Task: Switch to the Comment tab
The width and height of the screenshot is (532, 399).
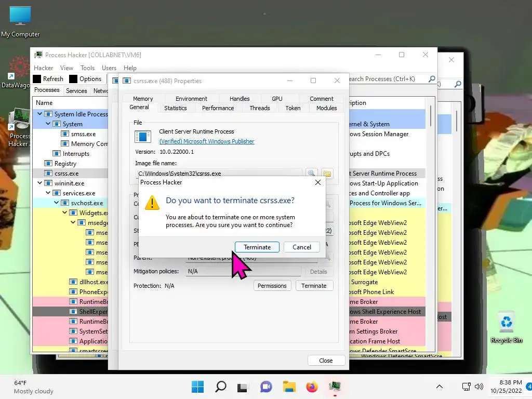Action: coord(321,98)
